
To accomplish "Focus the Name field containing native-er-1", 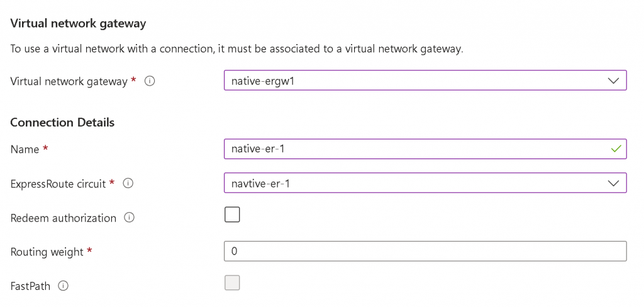I will pyautogui.click(x=415, y=149).
